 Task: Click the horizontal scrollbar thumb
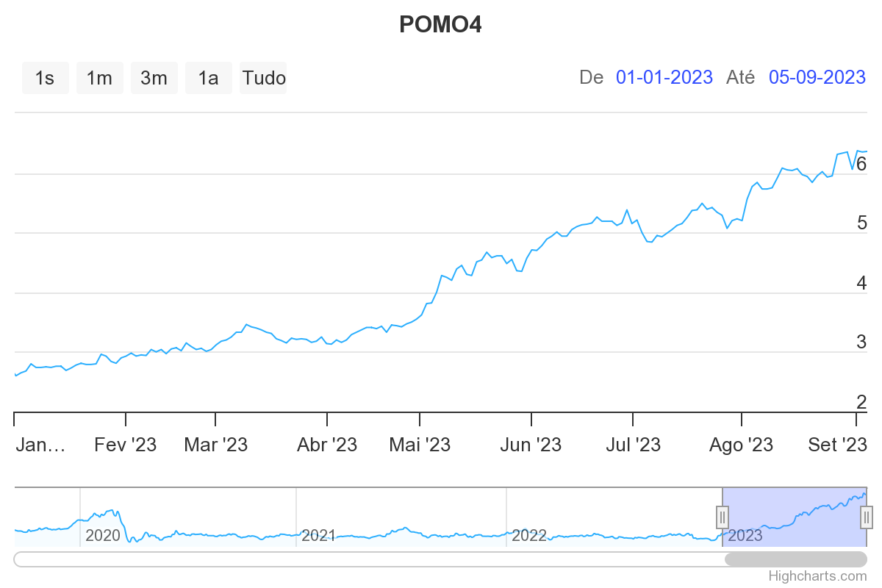point(795,559)
